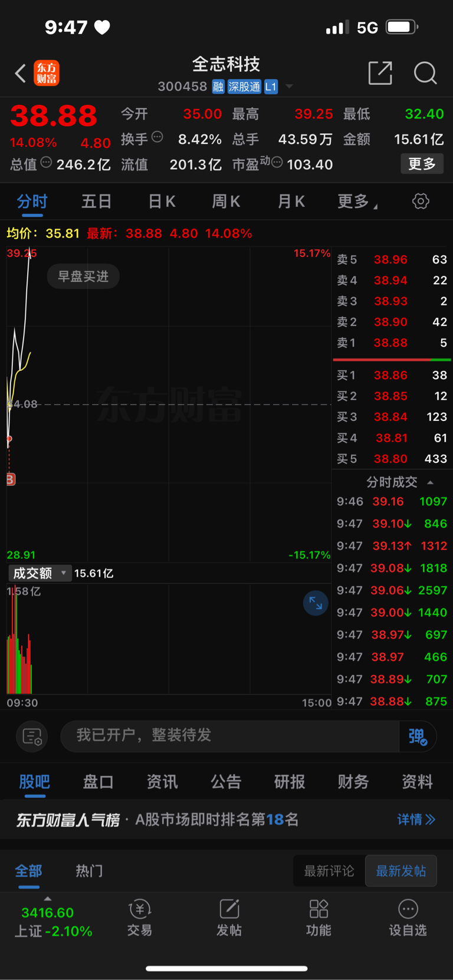Expand chart to fullscreen with blue arrows icon

[316, 603]
